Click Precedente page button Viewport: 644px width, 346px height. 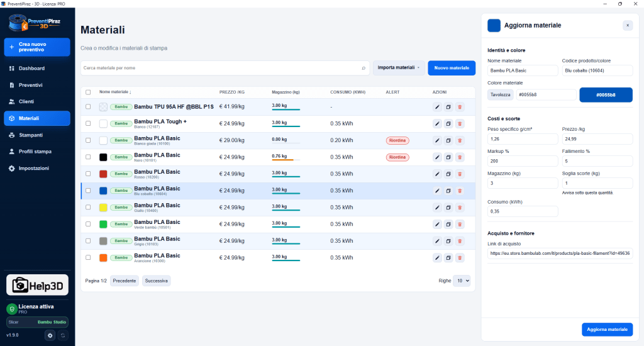click(125, 281)
